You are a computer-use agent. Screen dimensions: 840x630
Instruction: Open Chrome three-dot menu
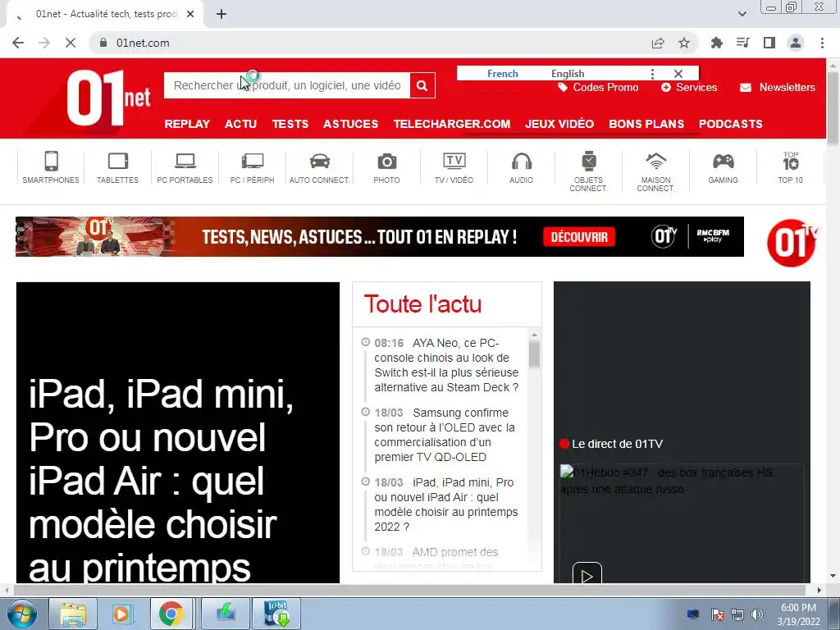click(x=822, y=43)
